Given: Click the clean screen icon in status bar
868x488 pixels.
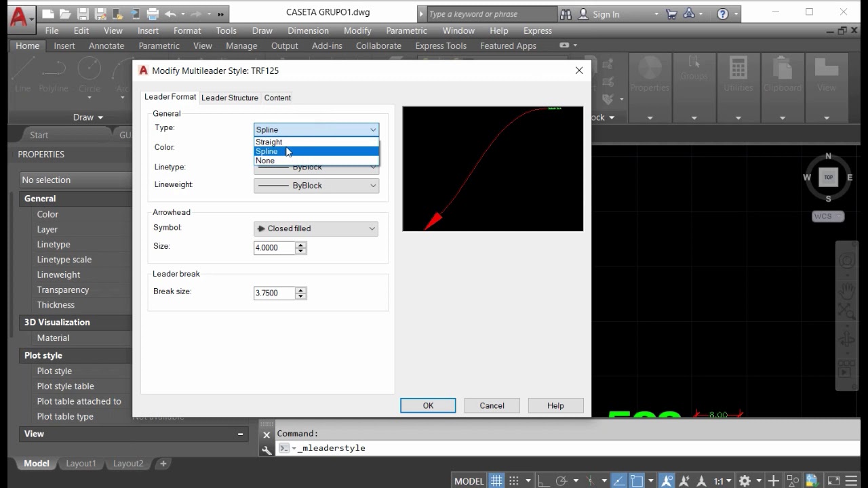Looking at the screenshot, I should coord(832,481).
